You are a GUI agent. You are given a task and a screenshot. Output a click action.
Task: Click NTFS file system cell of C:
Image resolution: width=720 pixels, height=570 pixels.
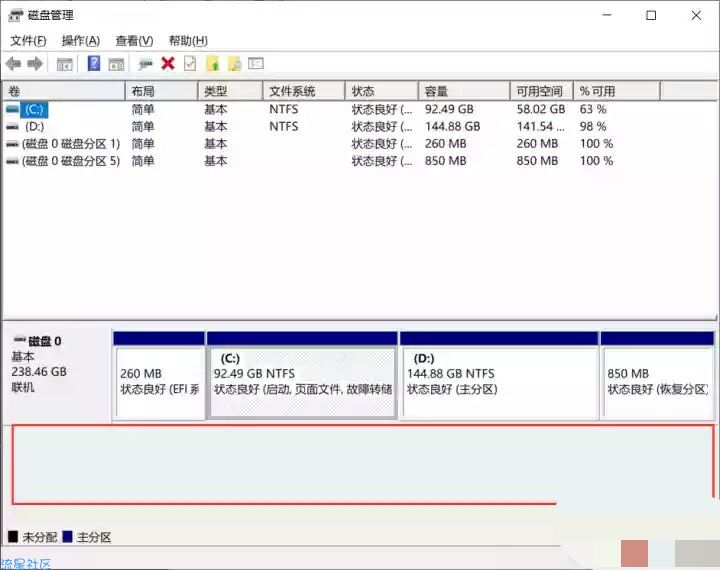click(283, 109)
